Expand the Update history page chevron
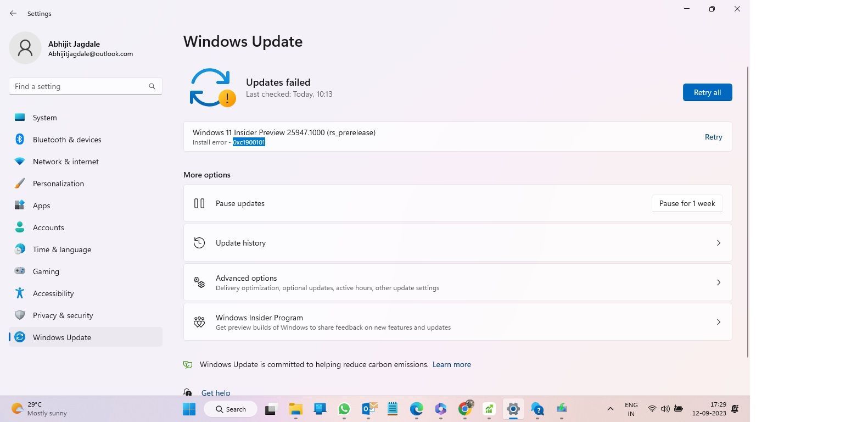Screen dimensions: 868x422 click(718, 243)
